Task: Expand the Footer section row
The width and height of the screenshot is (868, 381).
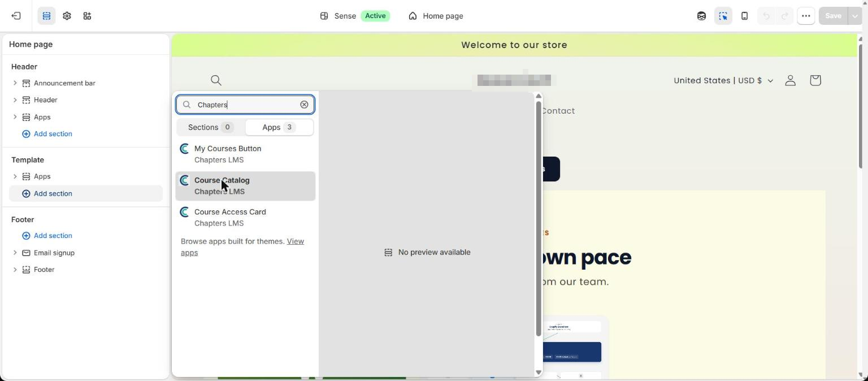Action: (15, 270)
